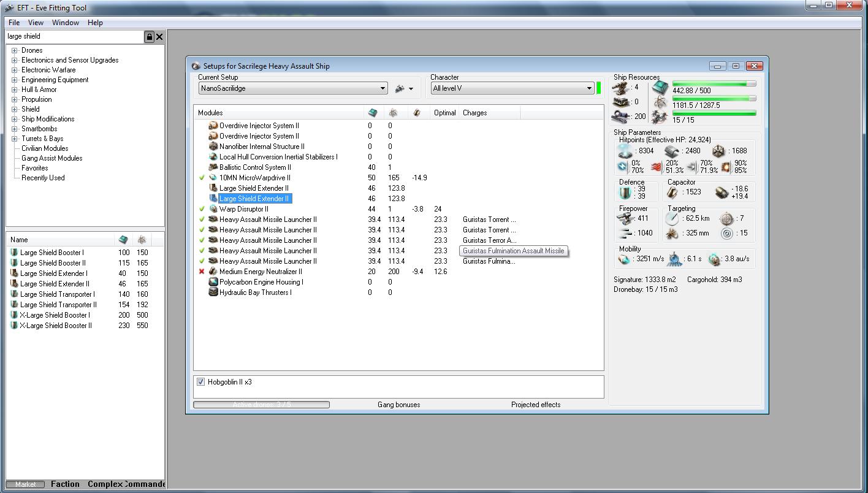Deactivate the Warp Disruptor II green checkmark

pos(202,209)
